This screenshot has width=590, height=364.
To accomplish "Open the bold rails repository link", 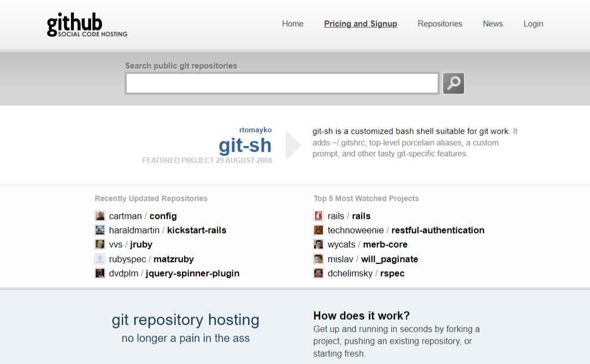I will 361,216.
